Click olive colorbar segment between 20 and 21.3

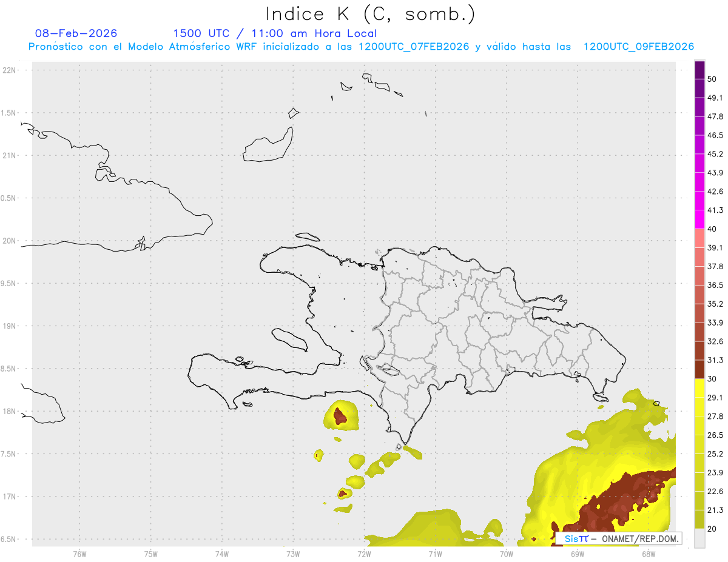tap(699, 519)
